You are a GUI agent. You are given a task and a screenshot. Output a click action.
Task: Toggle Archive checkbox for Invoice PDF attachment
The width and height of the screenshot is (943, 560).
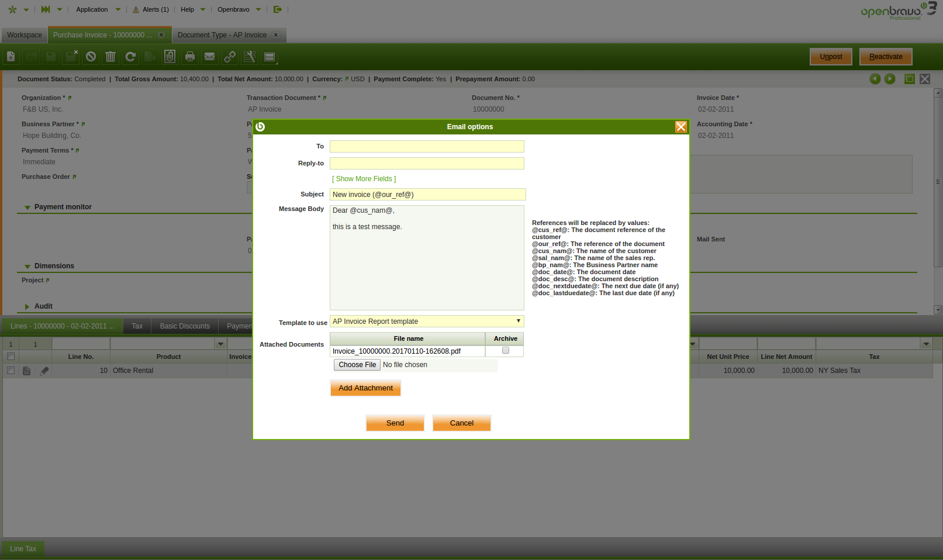506,351
